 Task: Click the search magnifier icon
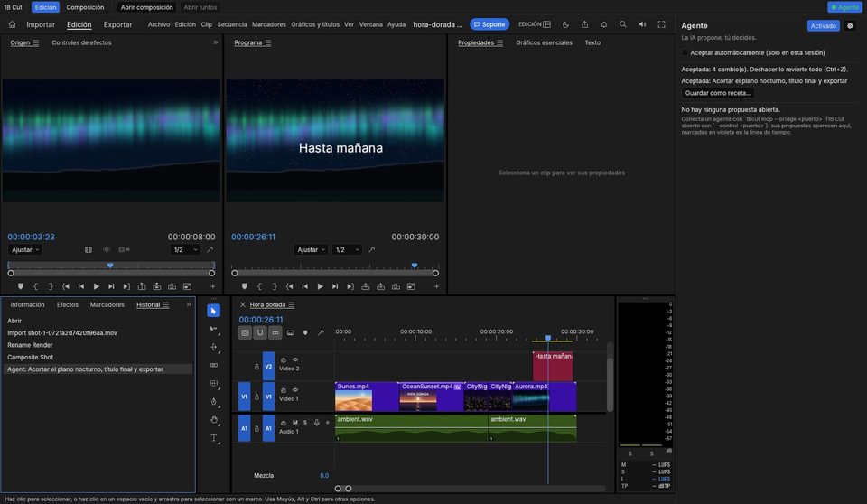click(622, 24)
